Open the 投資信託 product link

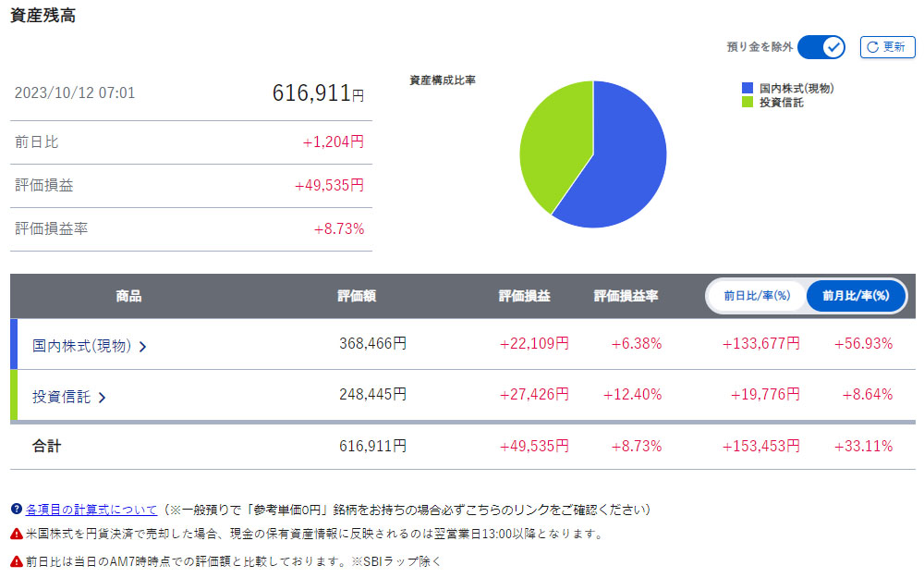pos(61,397)
